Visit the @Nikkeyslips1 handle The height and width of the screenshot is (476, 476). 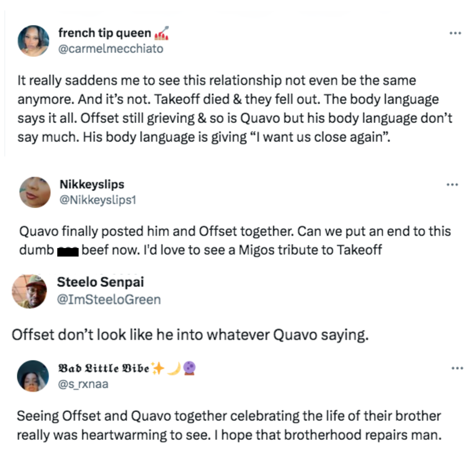pyautogui.click(x=97, y=200)
